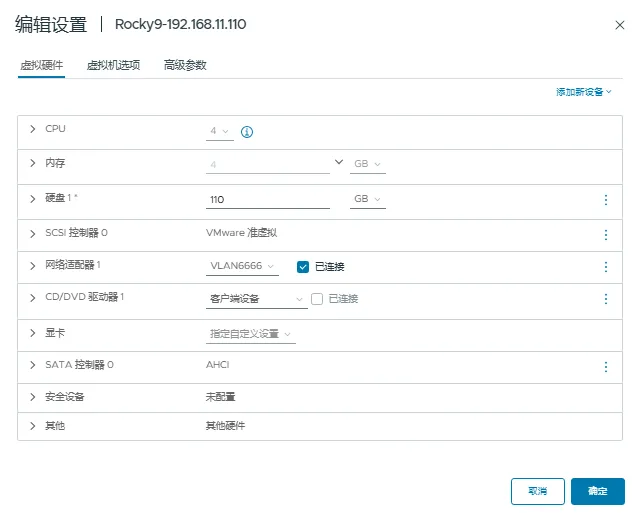Expand the SCSI 控制器 0 row
Viewport: 639px width, 521px height.
point(33,234)
